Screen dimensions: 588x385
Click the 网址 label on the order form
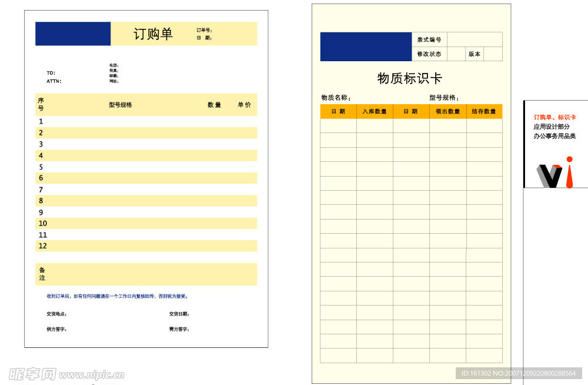tap(114, 81)
